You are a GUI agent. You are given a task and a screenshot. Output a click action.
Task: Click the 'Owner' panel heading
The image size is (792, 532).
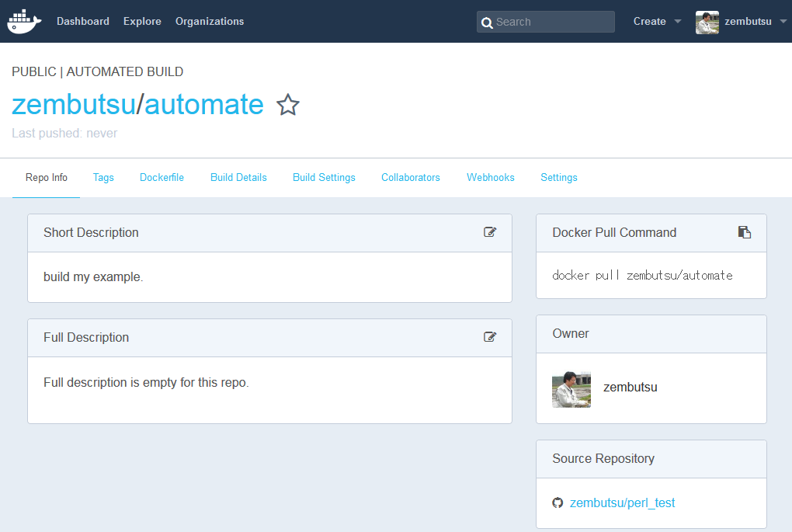click(571, 333)
